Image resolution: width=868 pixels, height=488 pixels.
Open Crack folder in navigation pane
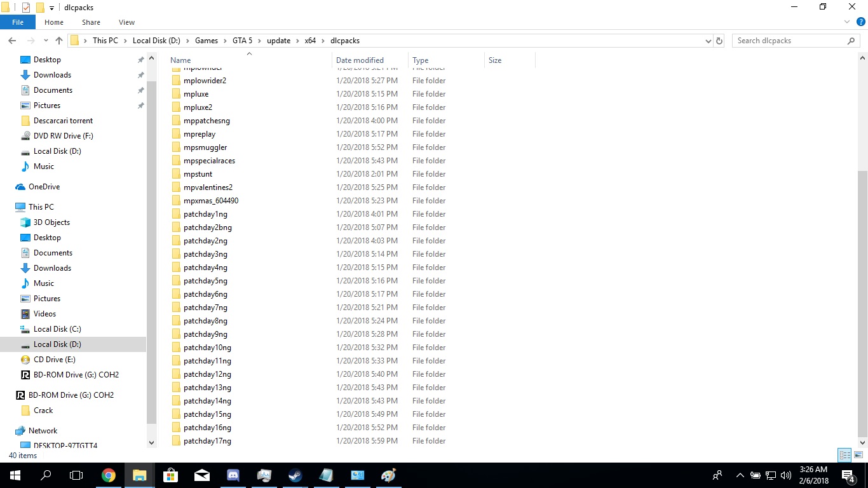[43, 410]
